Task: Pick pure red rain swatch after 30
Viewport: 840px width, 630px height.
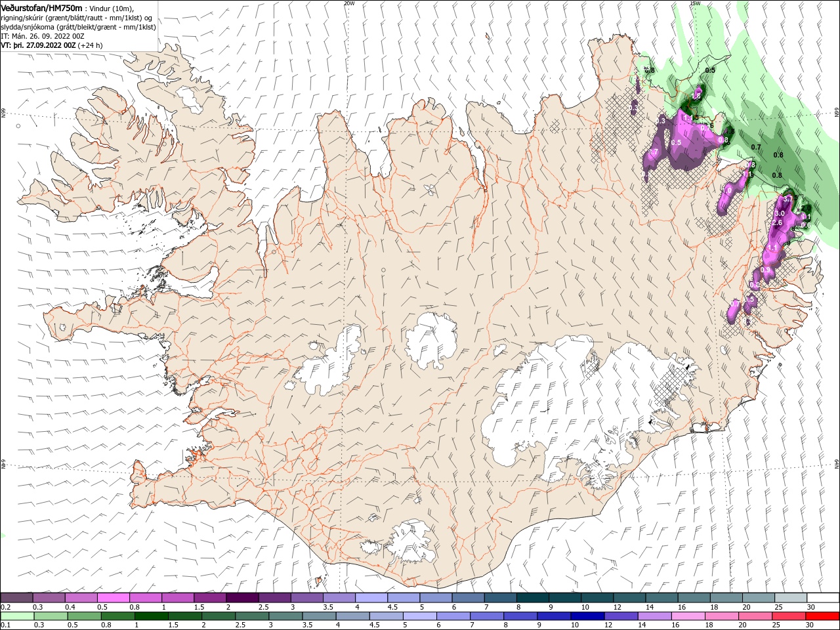Action: pyautogui.click(x=822, y=616)
